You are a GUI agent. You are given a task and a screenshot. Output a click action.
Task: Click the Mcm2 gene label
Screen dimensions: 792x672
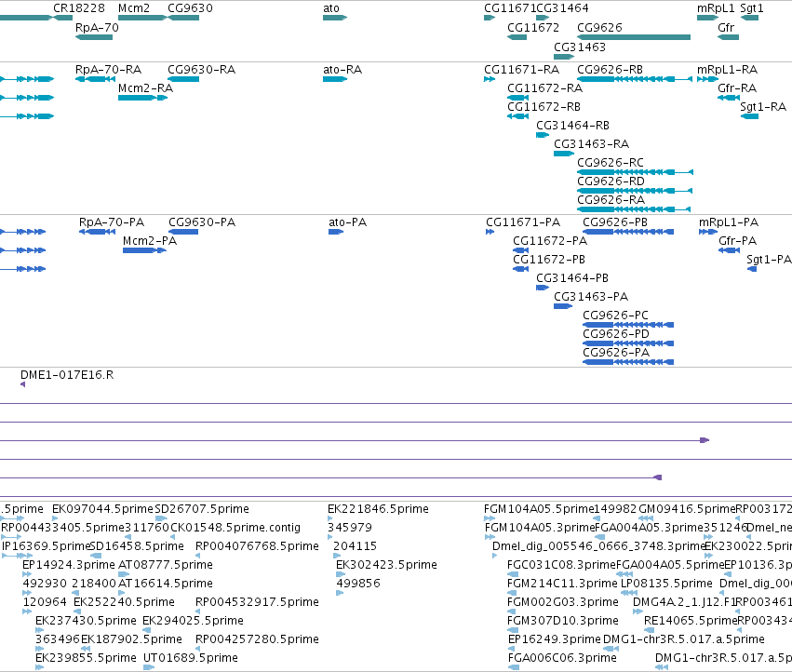pyautogui.click(x=134, y=8)
